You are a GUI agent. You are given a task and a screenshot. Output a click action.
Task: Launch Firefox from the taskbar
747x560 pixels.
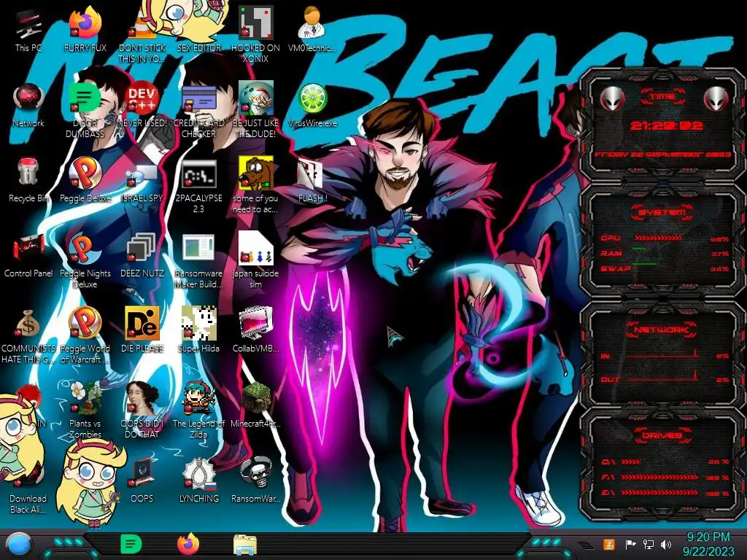[x=188, y=544]
